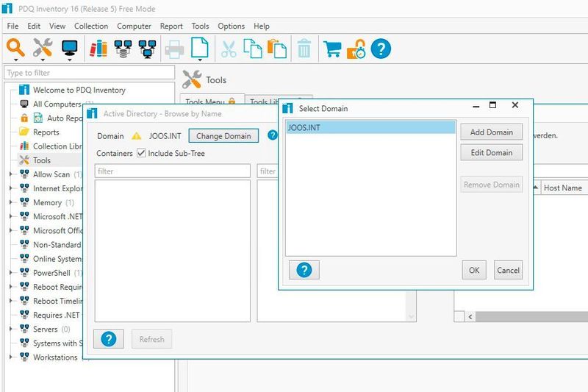Viewport: 588px width, 392px height.
Task: Toggle the Include Sub-Tree checkbox
Action: [141, 153]
